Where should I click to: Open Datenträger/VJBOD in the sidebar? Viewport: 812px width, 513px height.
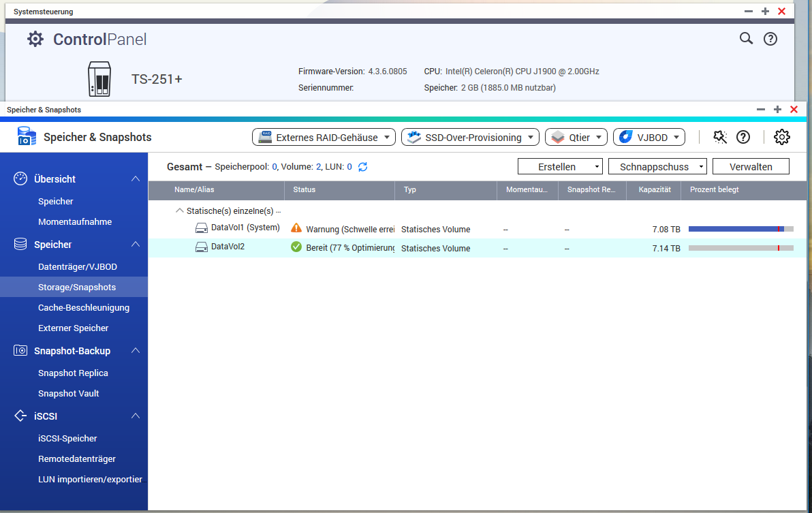click(78, 266)
